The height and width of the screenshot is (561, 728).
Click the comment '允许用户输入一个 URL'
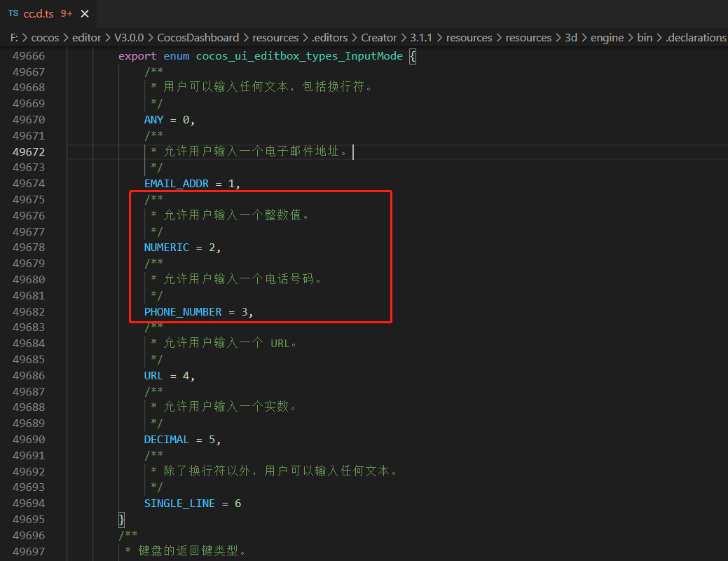pyautogui.click(x=227, y=343)
